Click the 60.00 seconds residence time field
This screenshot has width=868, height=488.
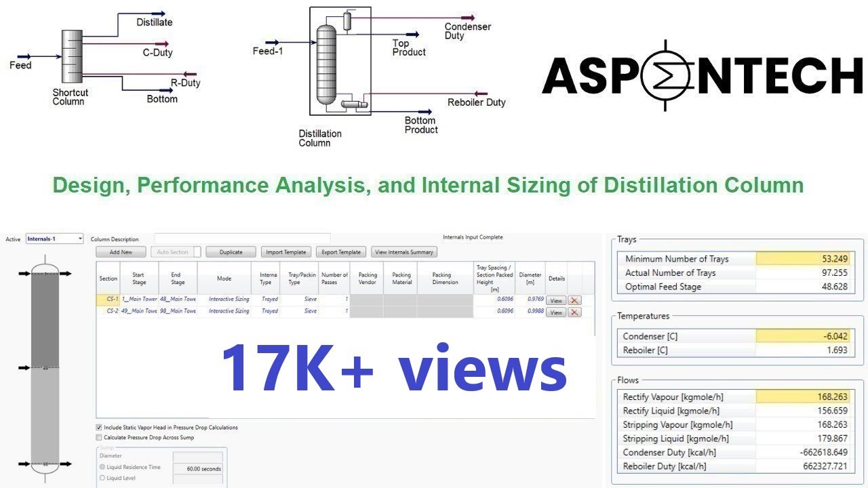point(198,468)
